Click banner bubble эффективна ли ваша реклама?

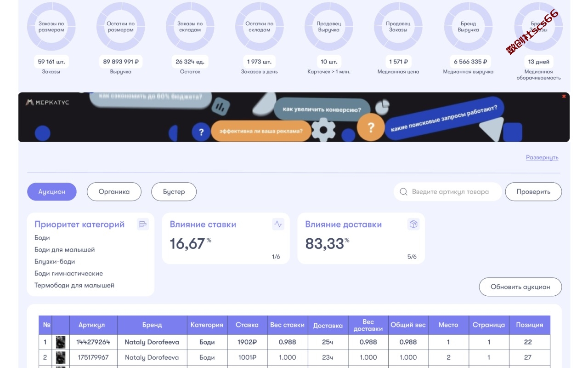pyautogui.click(x=261, y=131)
